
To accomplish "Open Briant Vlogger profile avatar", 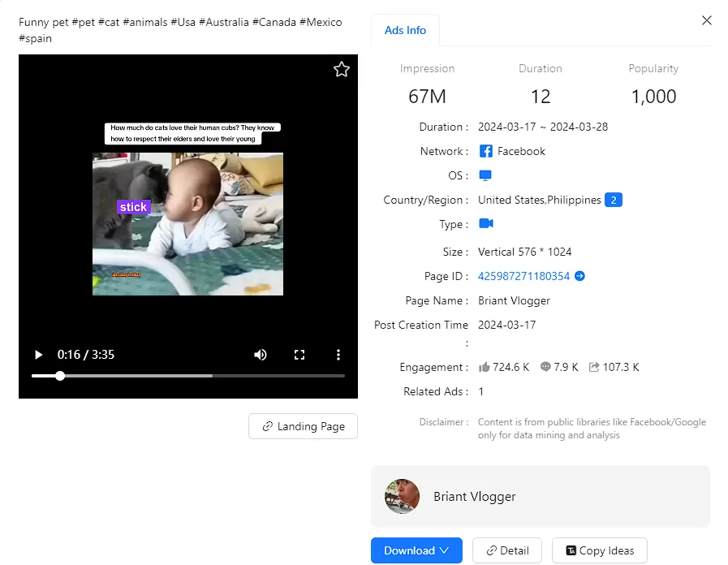I will pos(402,496).
